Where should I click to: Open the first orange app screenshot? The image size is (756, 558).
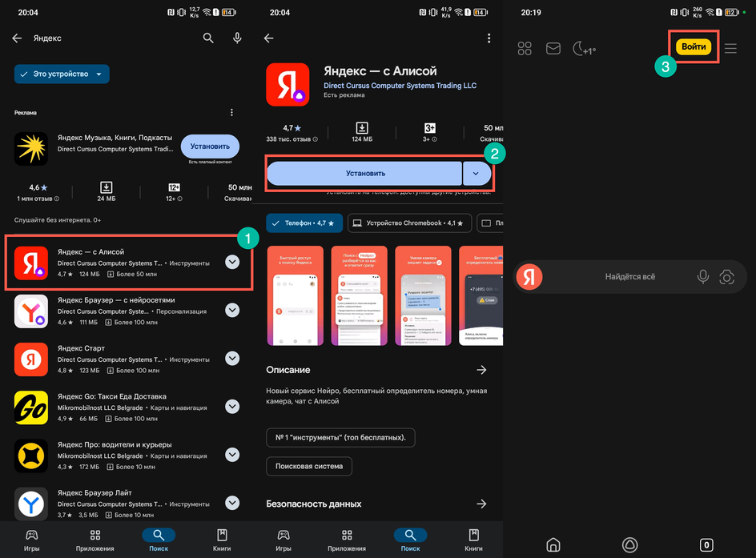click(295, 295)
